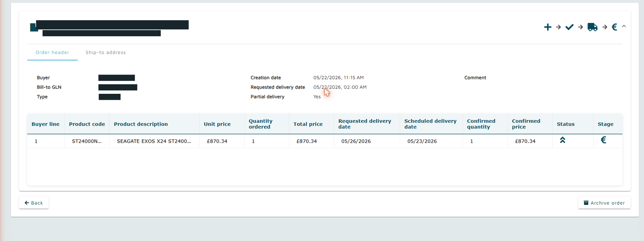Click the euro invoice icon in header
The height and width of the screenshot is (241, 644).
coord(614,27)
